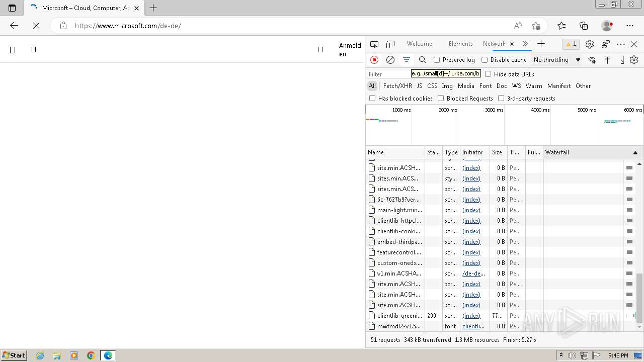
Task: Open network conditions (wifi gear icon)
Action: (x=592, y=60)
